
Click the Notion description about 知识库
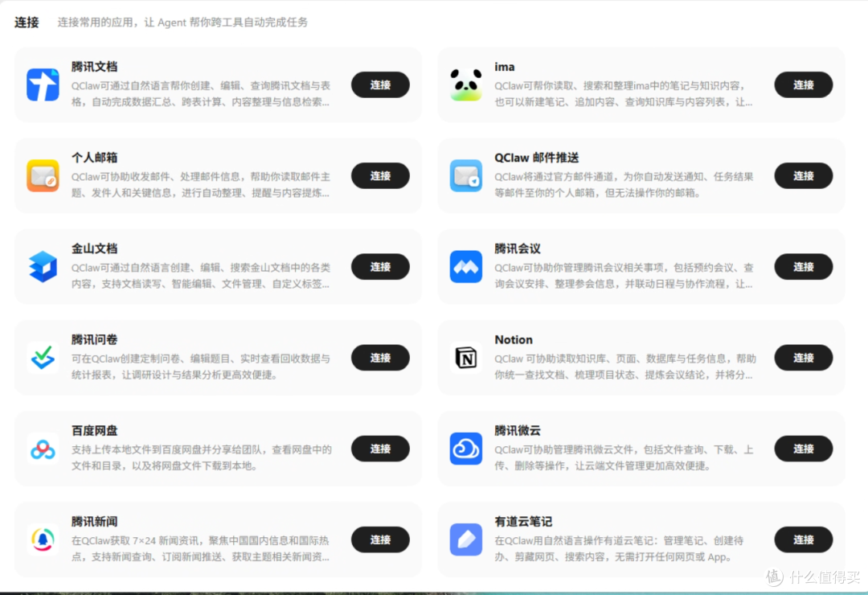click(625, 366)
